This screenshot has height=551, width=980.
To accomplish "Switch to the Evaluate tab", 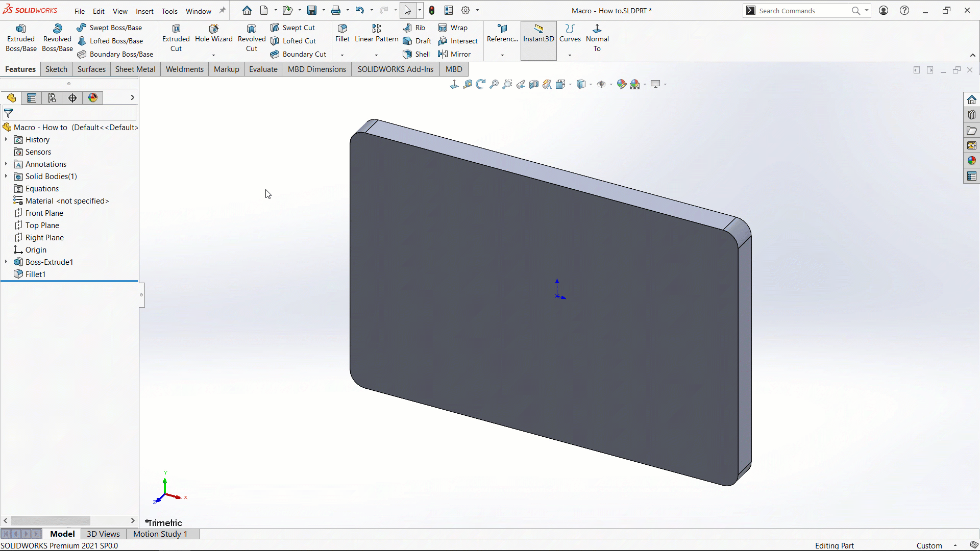I will 263,69.
